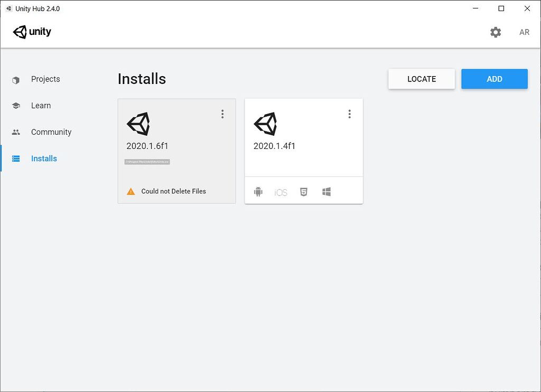The image size is (541, 392).
Task: Open the Projects section in the sidebar
Action: [x=45, y=79]
